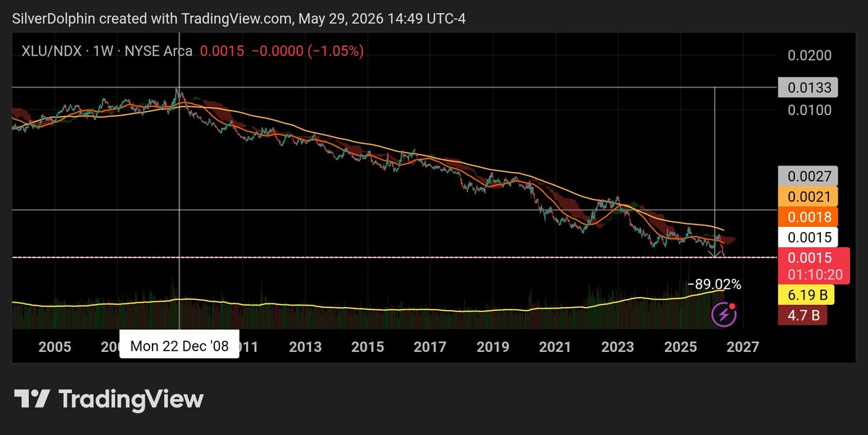Screen dimensions: 868x435
Task: Click the 2013 time axis label
Action: click(305, 346)
